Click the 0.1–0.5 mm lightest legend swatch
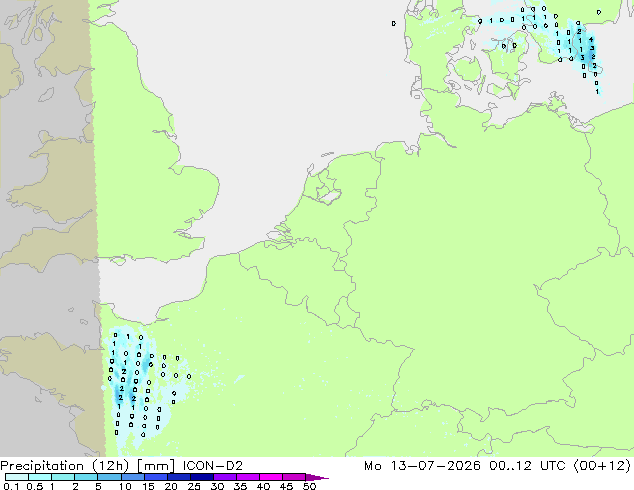Screen dimensions: 634x490 click(x=17, y=477)
